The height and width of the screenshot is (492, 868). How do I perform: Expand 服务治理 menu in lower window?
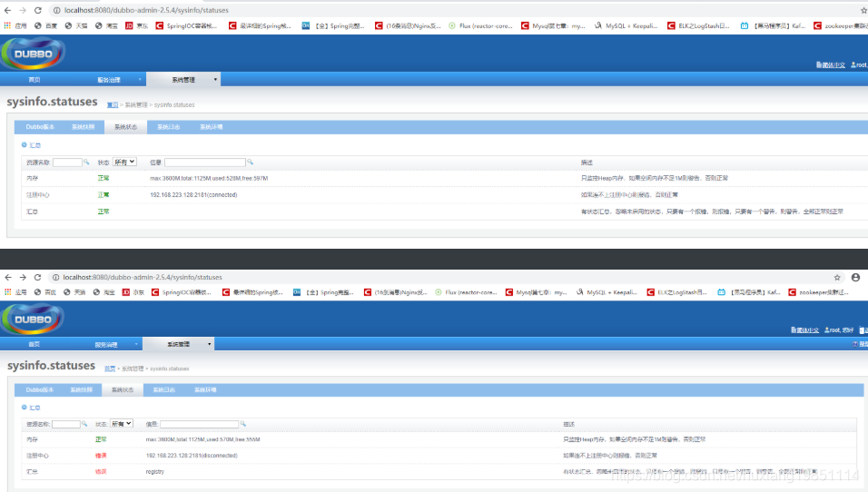click(x=136, y=344)
